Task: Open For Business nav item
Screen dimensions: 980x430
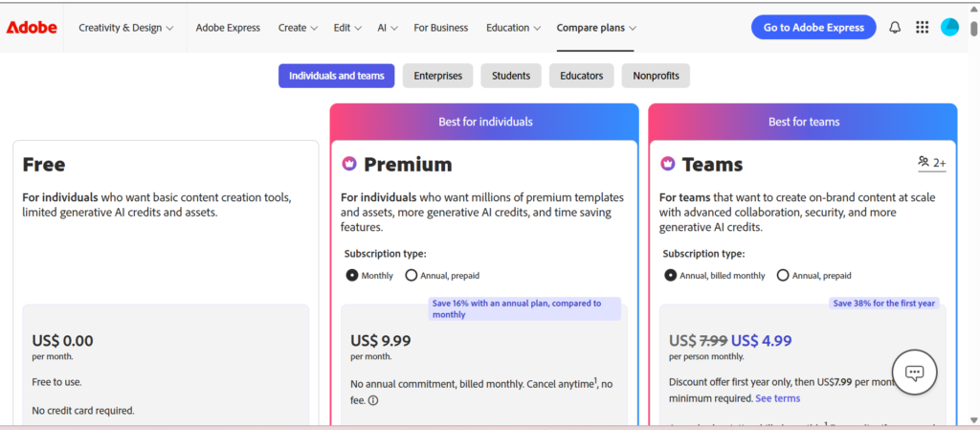Action: pos(440,28)
